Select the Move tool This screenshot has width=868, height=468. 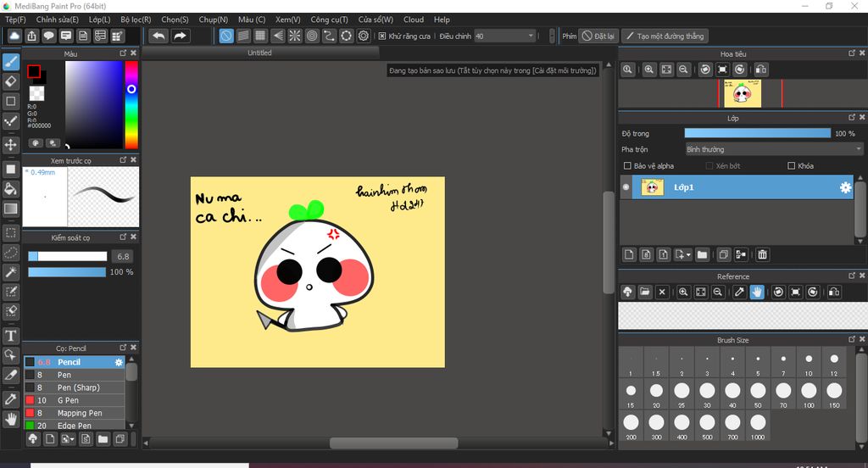pos(11,145)
